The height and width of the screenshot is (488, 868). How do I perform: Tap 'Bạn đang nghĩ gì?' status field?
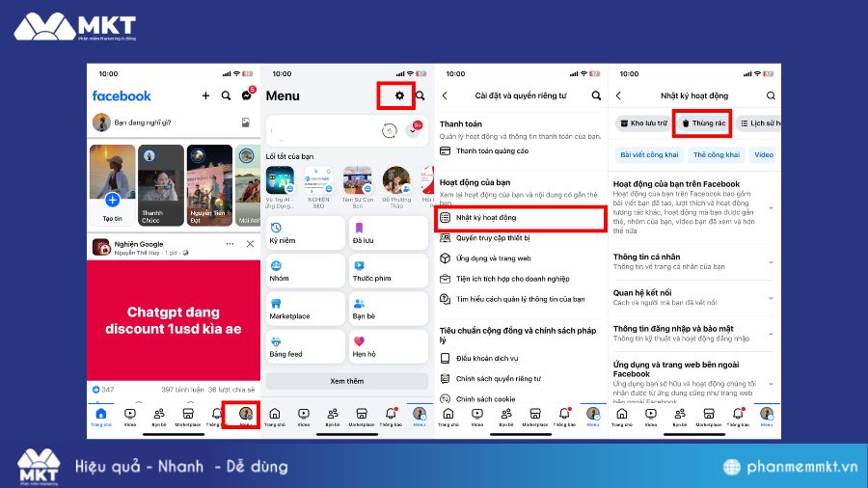click(x=143, y=122)
